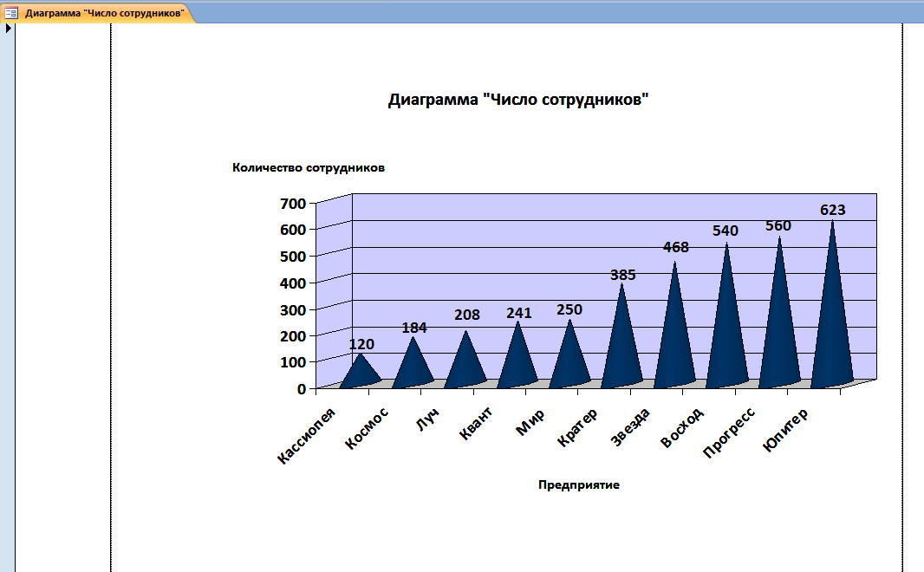
Task: Select the Космос category label
Action: [367, 428]
